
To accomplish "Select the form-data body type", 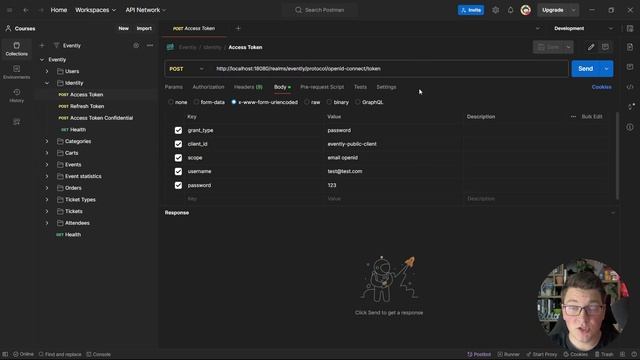I will pyautogui.click(x=196, y=102).
